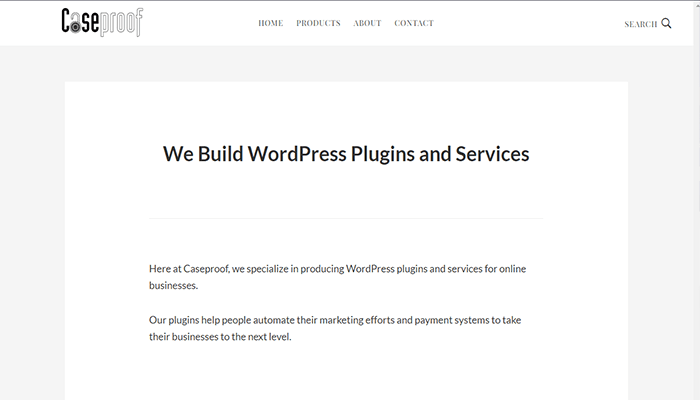This screenshot has height=400, width=700.
Task: Click header space between Contact and Search
Action: click(x=530, y=23)
